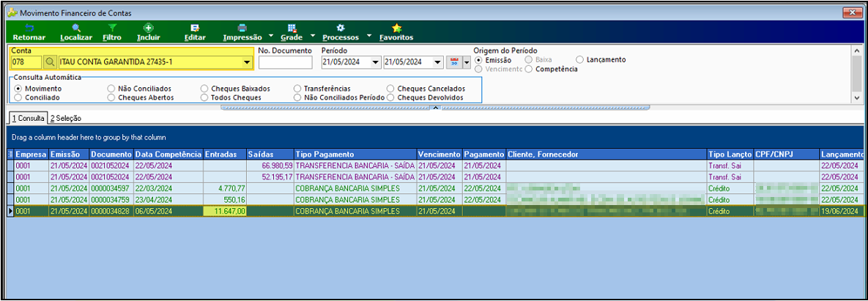Viewport: 868px width, 301px height.
Task: Select the Transferências radio option
Action: pyautogui.click(x=297, y=89)
